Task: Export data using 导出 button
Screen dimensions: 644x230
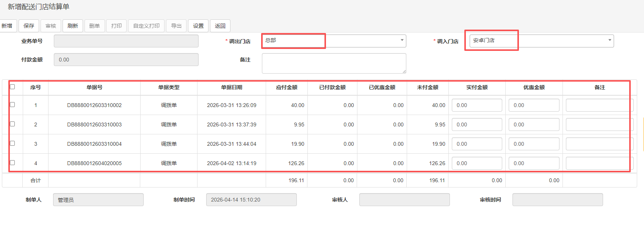Action: pos(176,26)
